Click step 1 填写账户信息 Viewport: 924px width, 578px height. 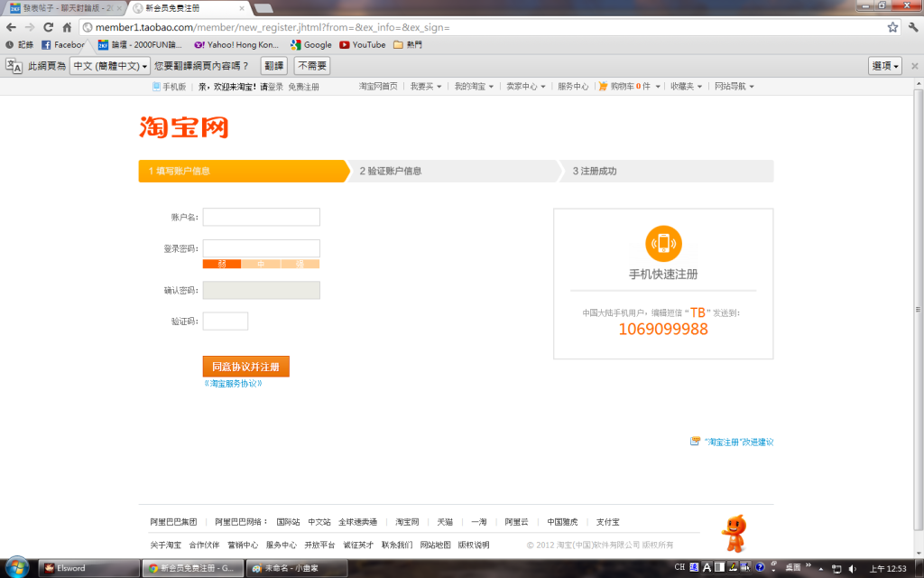[x=244, y=171]
